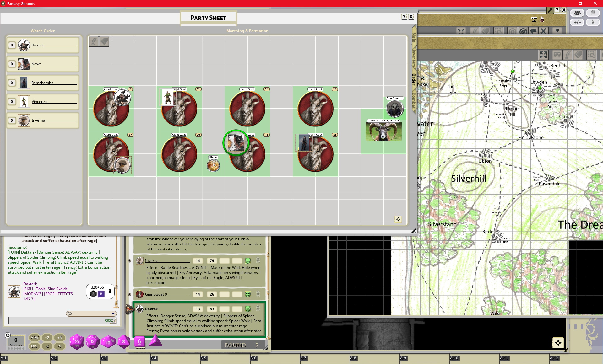Image resolution: width=603 pixels, height=364 pixels.
Task: Toggle the DIS disadvantage button
Action: pos(35,346)
